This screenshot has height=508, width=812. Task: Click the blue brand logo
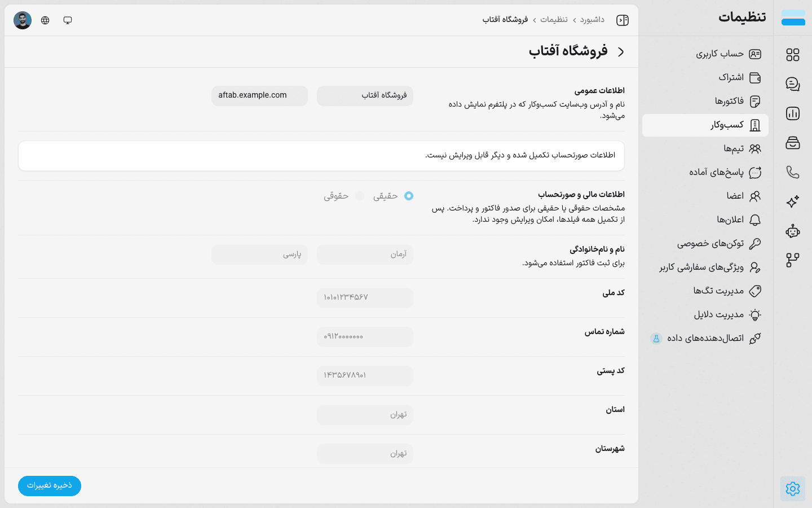793,17
